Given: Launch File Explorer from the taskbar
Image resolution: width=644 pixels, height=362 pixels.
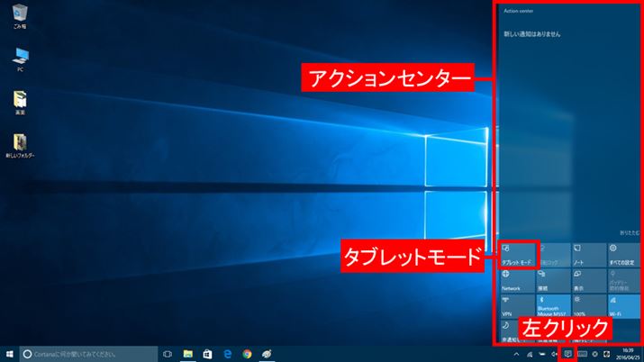Looking at the screenshot, I should coord(188,354).
